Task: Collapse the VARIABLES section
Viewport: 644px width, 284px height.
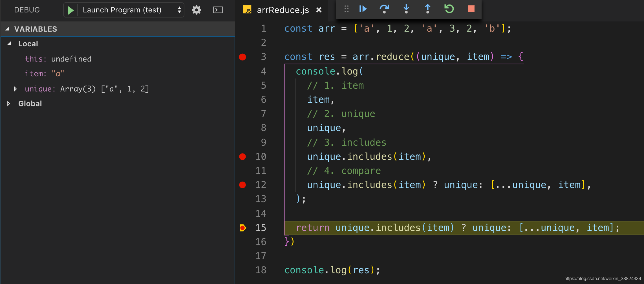Action: point(8,29)
